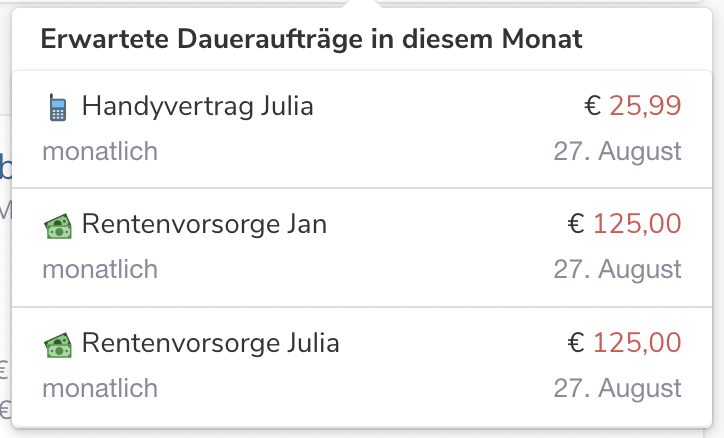Click the Erwartete Daueraufträge in diesem Monat heading
This screenshot has width=724, height=438.
pos(311,39)
